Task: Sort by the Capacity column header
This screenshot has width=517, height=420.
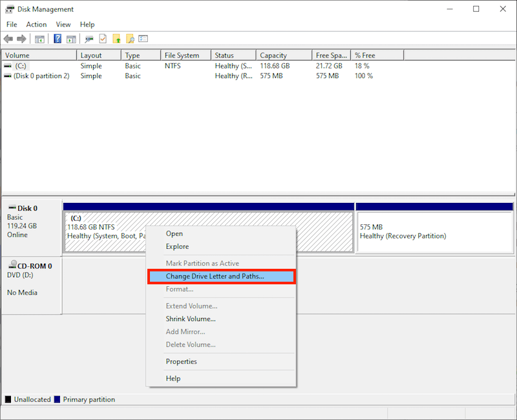Action: click(273, 56)
